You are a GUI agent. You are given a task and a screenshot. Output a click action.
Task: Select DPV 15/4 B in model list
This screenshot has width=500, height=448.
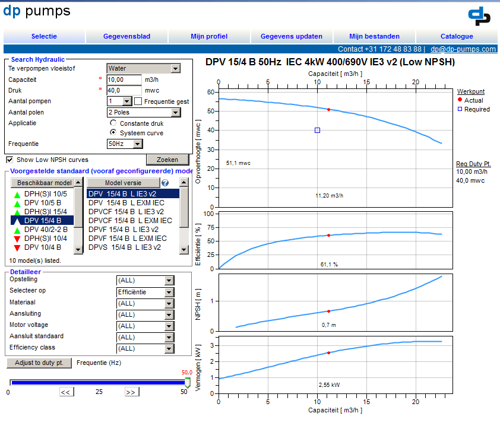(x=42, y=221)
